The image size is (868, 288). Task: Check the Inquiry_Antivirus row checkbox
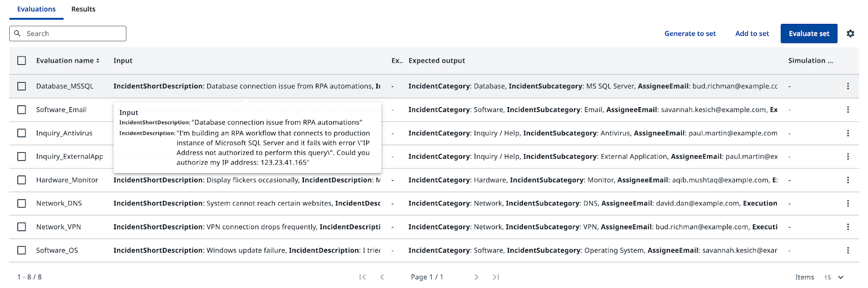coord(22,133)
